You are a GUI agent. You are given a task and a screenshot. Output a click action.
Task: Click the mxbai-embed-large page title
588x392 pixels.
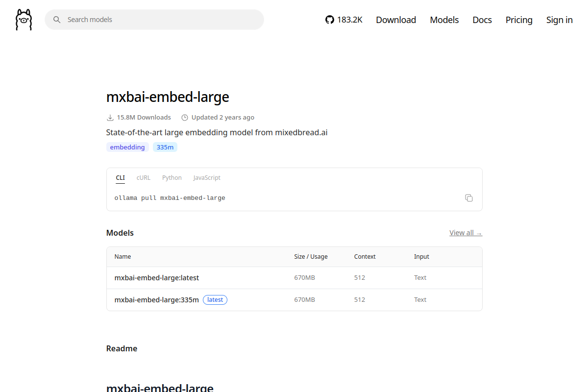pos(168,97)
